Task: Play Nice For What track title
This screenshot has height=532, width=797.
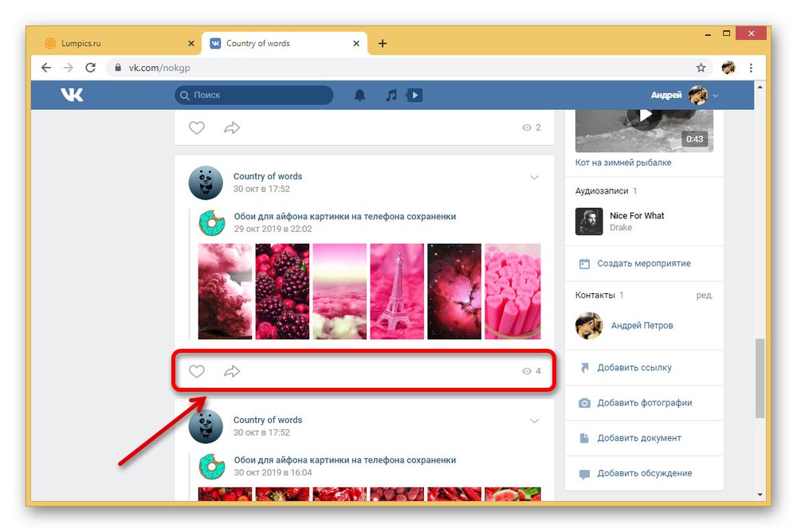Action: click(x=637, y=216)
